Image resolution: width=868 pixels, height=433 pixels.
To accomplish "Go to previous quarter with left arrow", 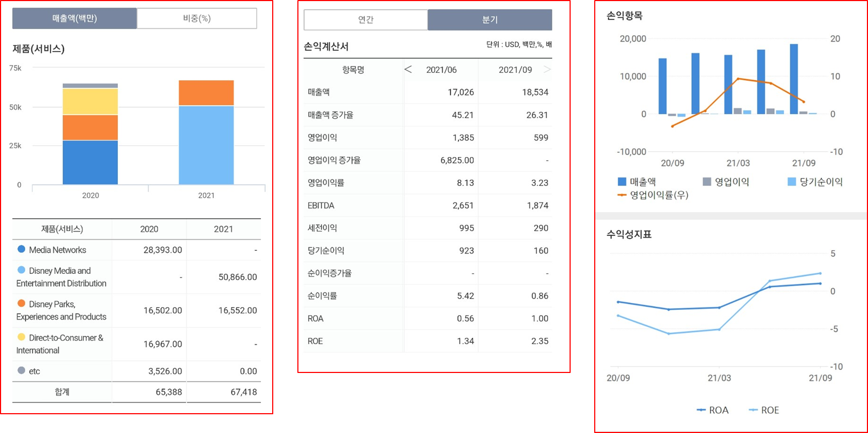I will [408, 69].
